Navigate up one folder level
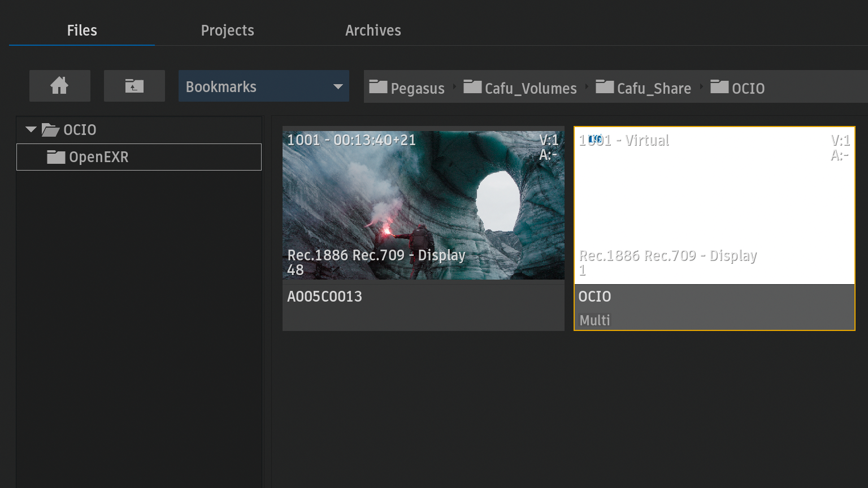The height and width of the screenshot is (488, 868). click(x=134, y=86)
